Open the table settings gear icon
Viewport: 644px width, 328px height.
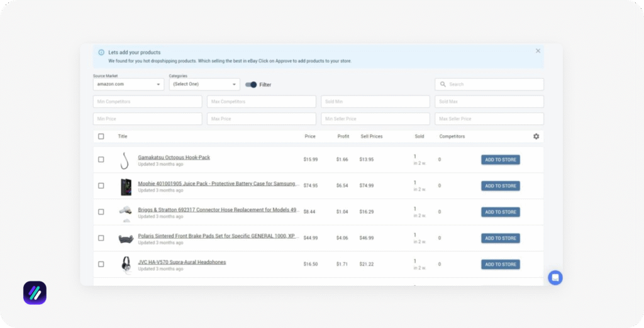(536, 136)
